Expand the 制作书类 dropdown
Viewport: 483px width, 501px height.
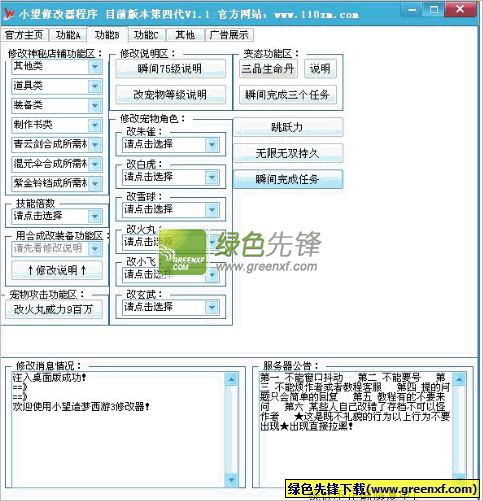click(x=95, y=126)
